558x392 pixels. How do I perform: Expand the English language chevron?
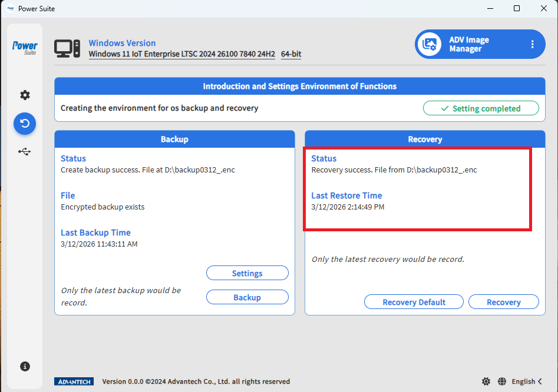(x=540, y=381)
